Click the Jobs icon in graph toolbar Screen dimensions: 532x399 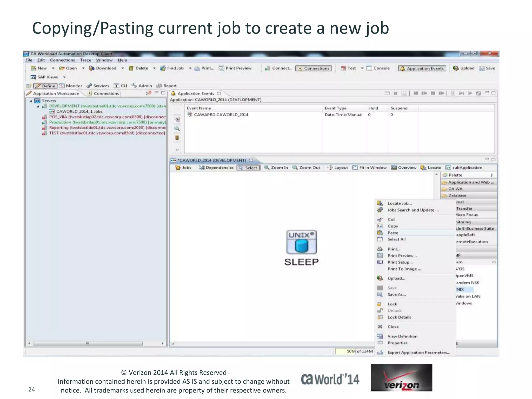[178, 168]
